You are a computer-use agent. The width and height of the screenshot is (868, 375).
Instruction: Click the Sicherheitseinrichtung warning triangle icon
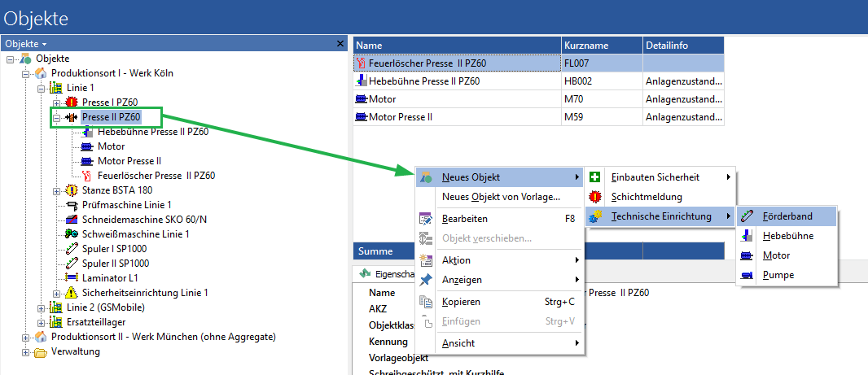(72, 293)
